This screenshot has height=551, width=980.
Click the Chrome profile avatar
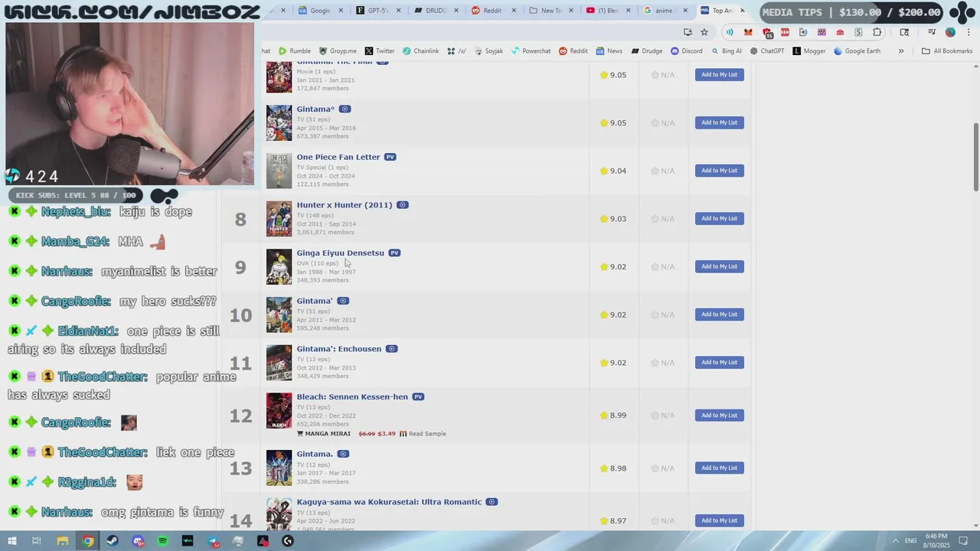[x=950, y=32]
